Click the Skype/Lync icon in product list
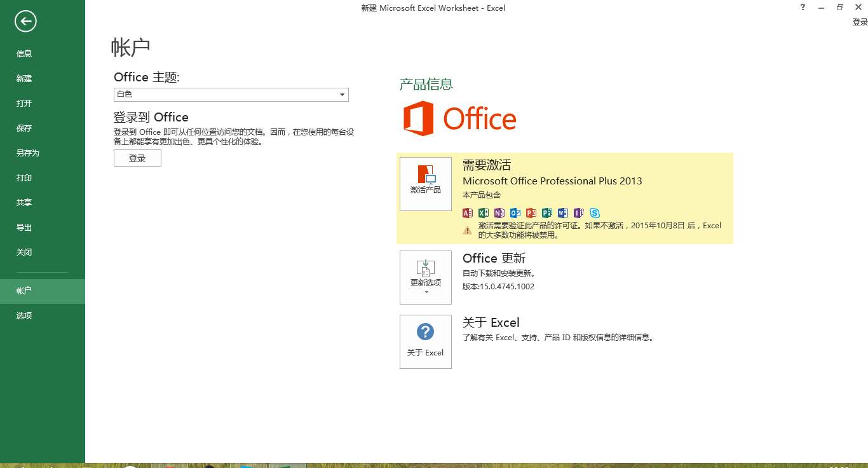This screenshot has height=468, width=868. click(595, 213)
